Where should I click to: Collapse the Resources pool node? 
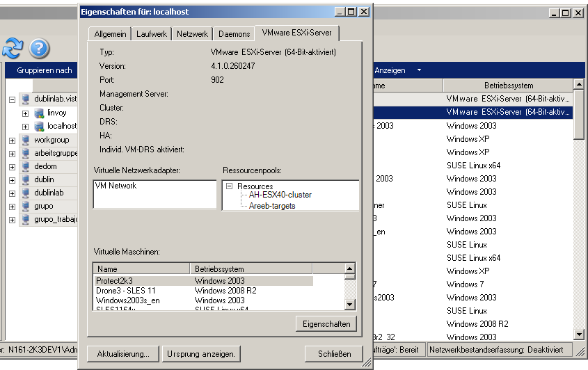pos(229,186)
